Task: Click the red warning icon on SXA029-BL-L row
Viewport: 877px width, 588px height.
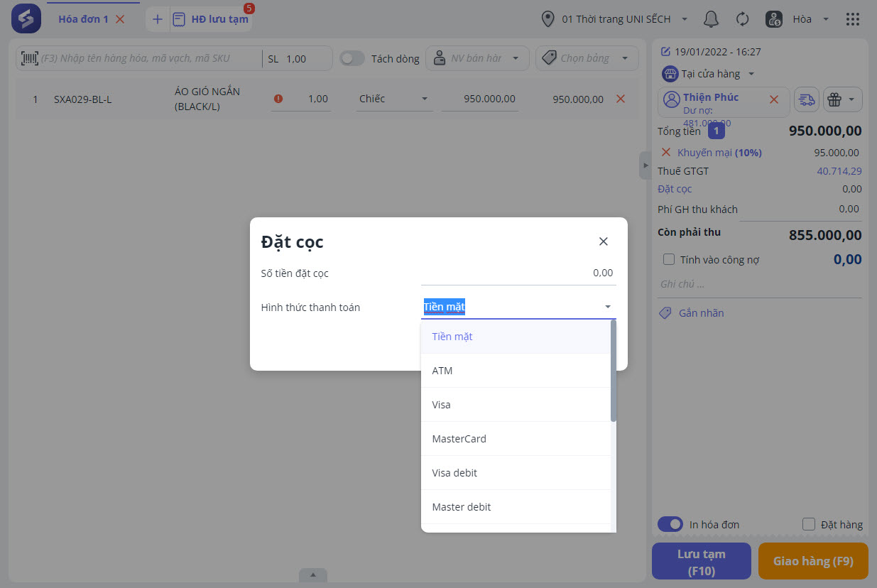Action: [x=278, y=99]
